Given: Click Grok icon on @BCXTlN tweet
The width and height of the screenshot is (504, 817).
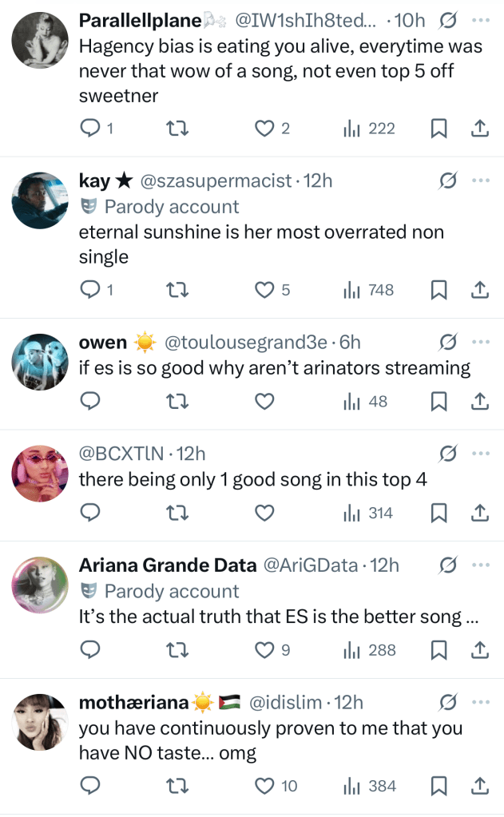Looking at the screenshot, I should point(448,454).
